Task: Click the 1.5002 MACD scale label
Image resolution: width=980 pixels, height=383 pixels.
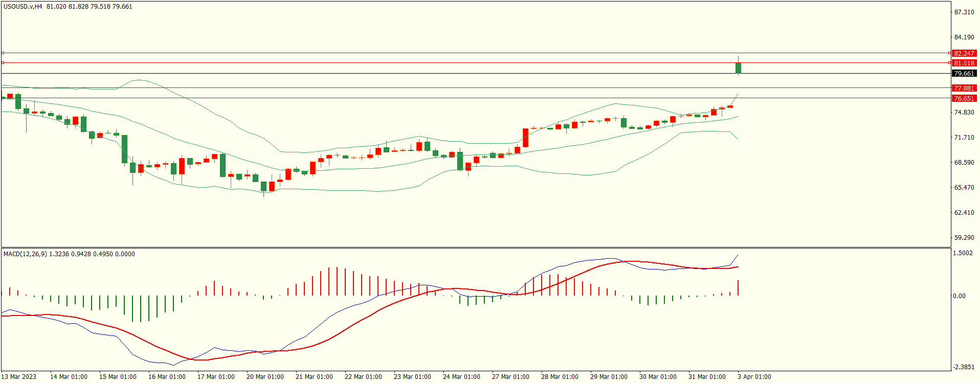Action: click(x=963, y=253)
